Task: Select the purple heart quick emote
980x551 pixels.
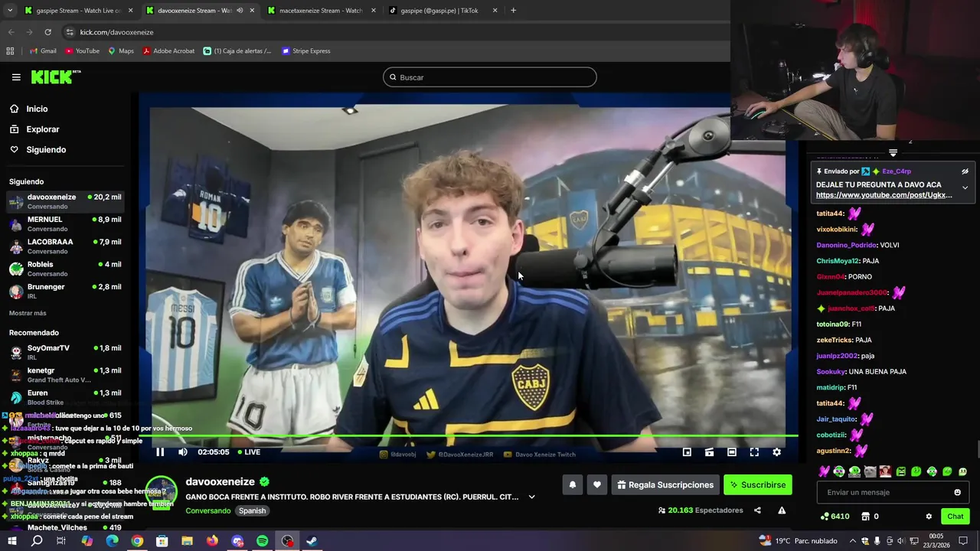Action: (x=824, y=471)
